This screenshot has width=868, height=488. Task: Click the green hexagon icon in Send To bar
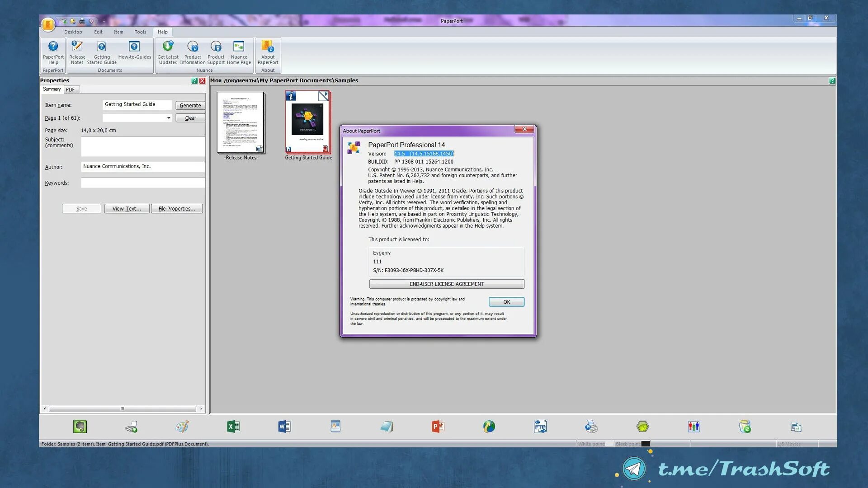click(x=642, y=427)
